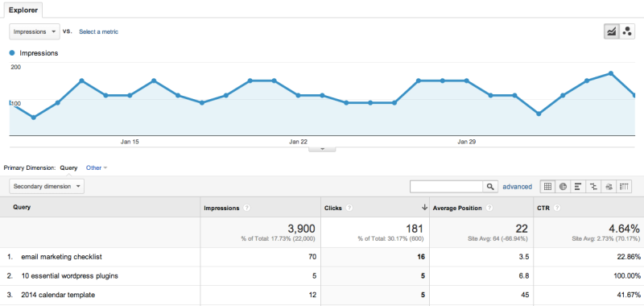Open the advanced filter link

click(x=517, y=187)
